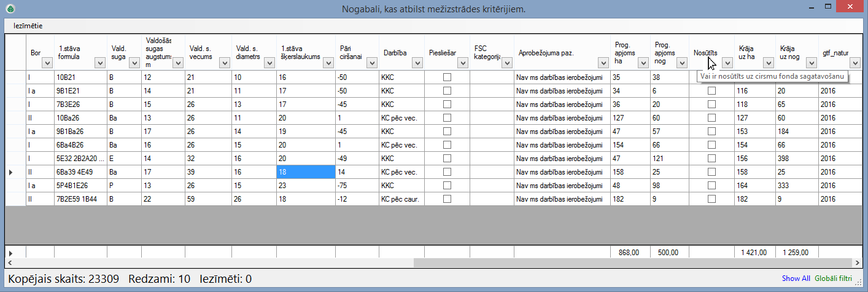Viewport: 868px width, 292px height.
Task: Select the row header of the 10B21 row
Action: [x=15, y=77]
